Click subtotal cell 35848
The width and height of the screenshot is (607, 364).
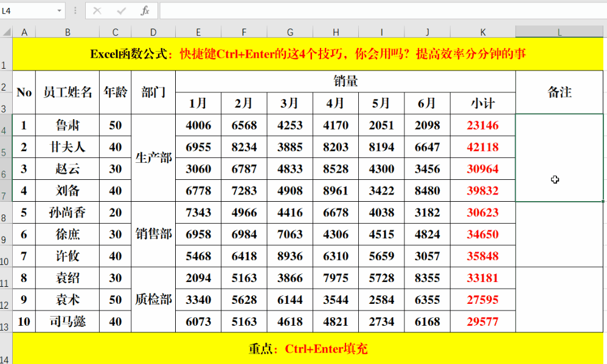coord(483,256)
